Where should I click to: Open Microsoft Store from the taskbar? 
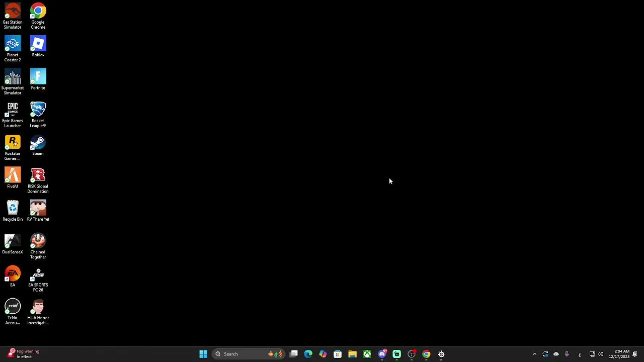pos(338,354)
